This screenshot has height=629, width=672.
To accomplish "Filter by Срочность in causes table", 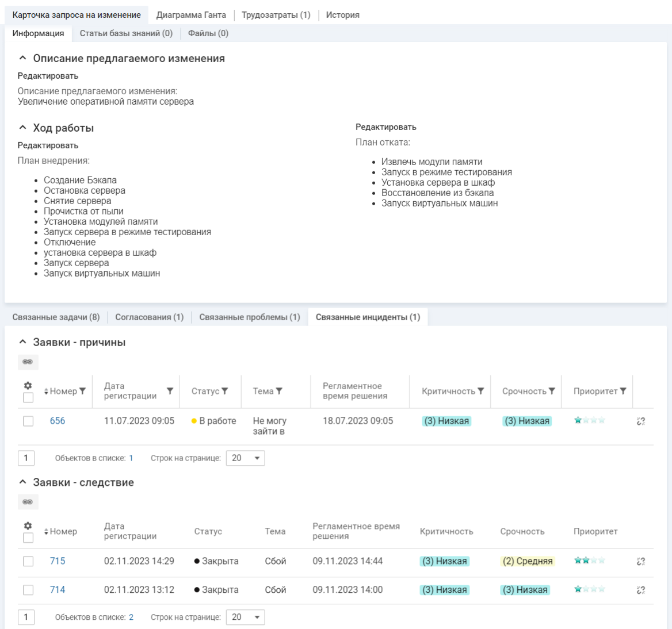I will (552, 391).
